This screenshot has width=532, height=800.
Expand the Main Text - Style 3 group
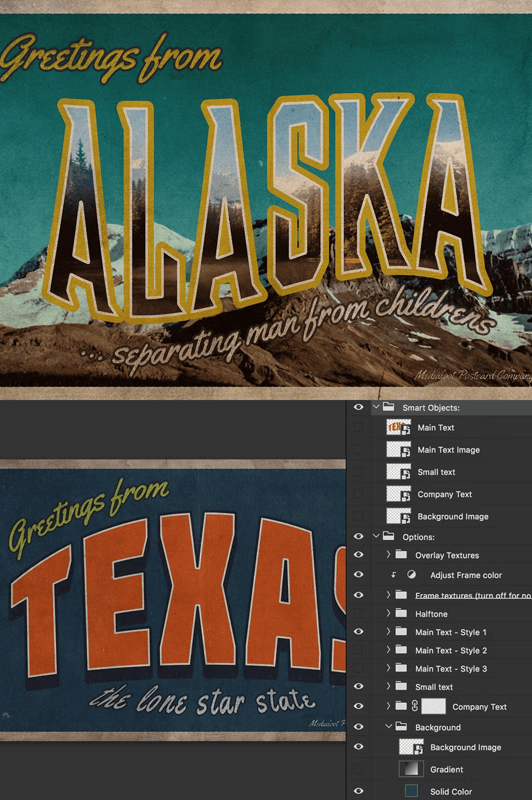pyautogui.click(x=388, y=668)
